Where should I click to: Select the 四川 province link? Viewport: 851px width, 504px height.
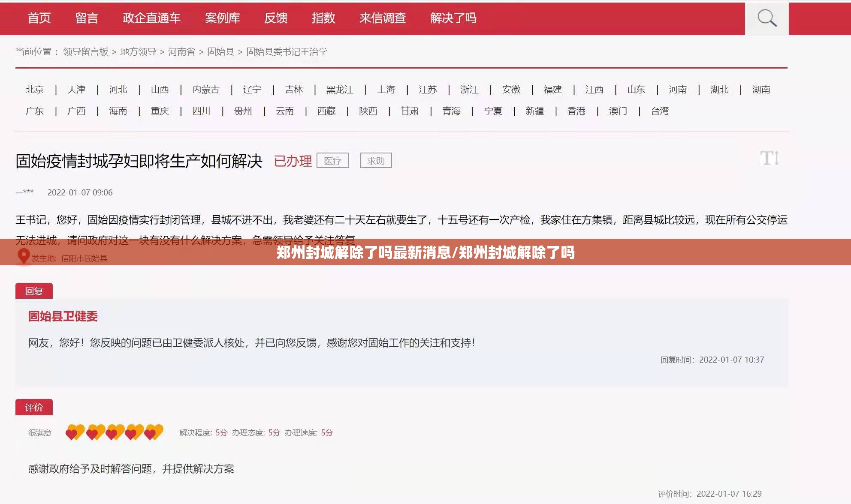[202, 111]
